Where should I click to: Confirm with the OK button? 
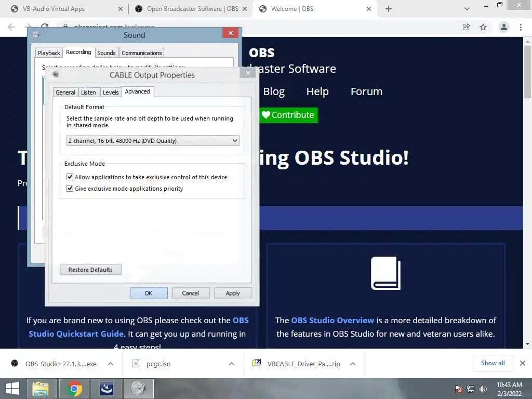149,293
